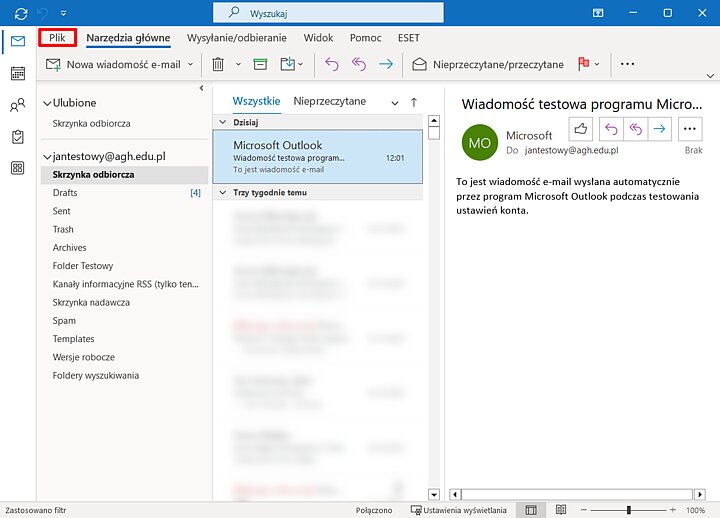Click the reading pane Reply All icon

(x=636, y=129)
